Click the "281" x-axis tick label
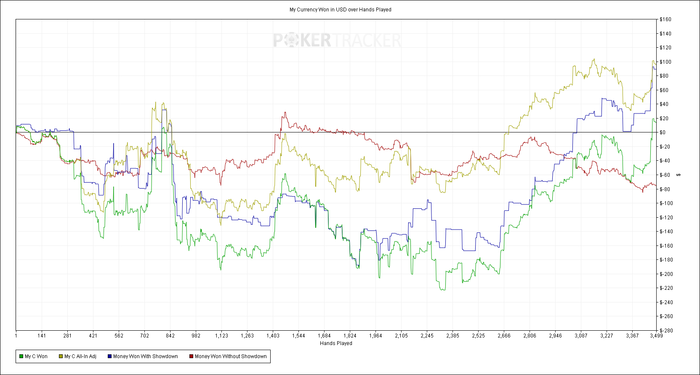Viewport: 700px width, 375px height. click(x=67, y=335)
